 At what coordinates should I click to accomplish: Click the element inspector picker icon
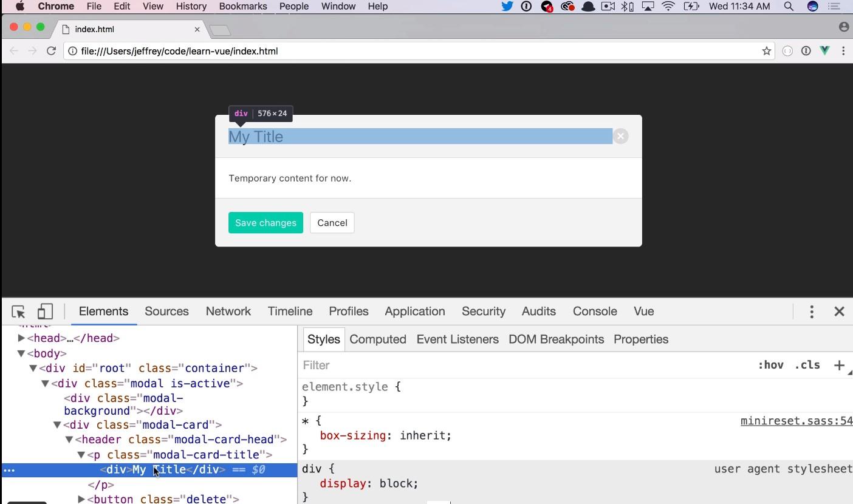(x=18, y=312)
